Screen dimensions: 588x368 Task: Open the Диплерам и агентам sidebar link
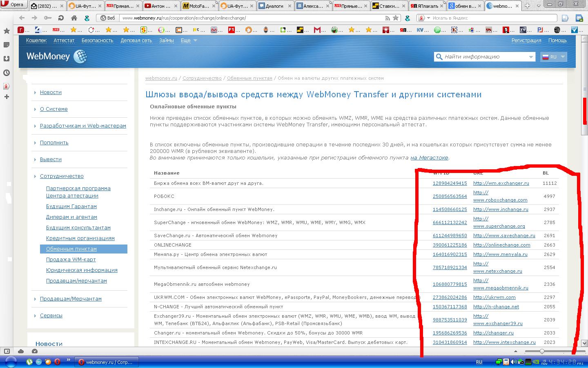pyautogui.click(x=71, y=217)
